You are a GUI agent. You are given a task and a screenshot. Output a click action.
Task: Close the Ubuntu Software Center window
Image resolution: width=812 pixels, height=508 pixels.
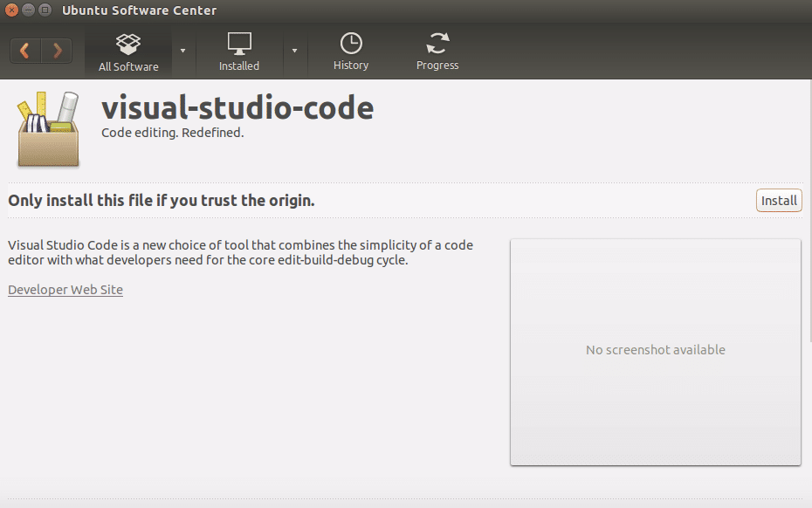pos(11,10)
